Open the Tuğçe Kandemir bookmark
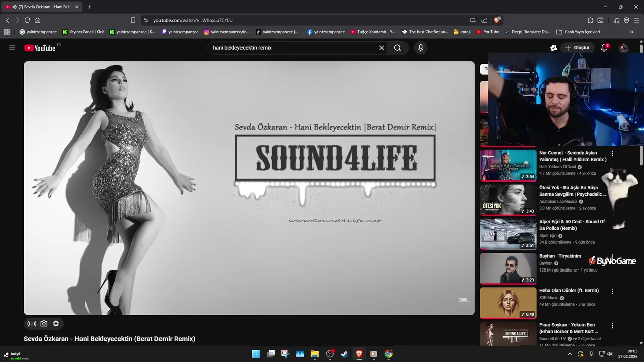This screenshot has height=362, width=644. [x=373, y=32]
